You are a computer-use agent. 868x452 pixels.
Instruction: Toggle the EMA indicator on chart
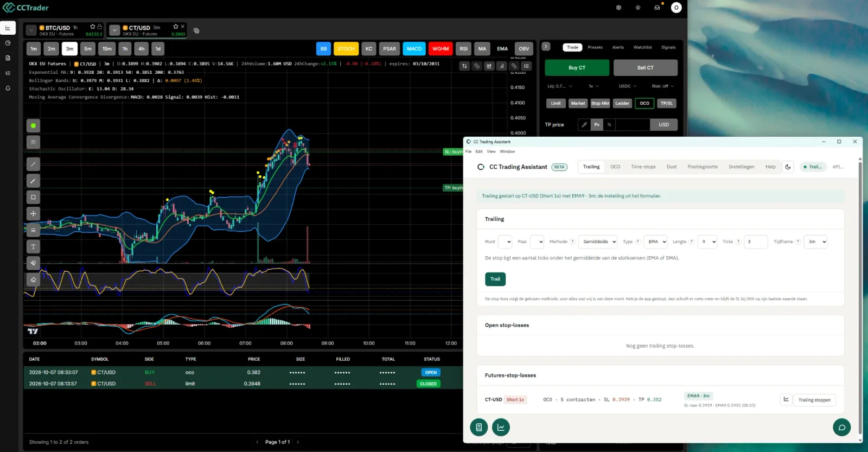[502, 49]
